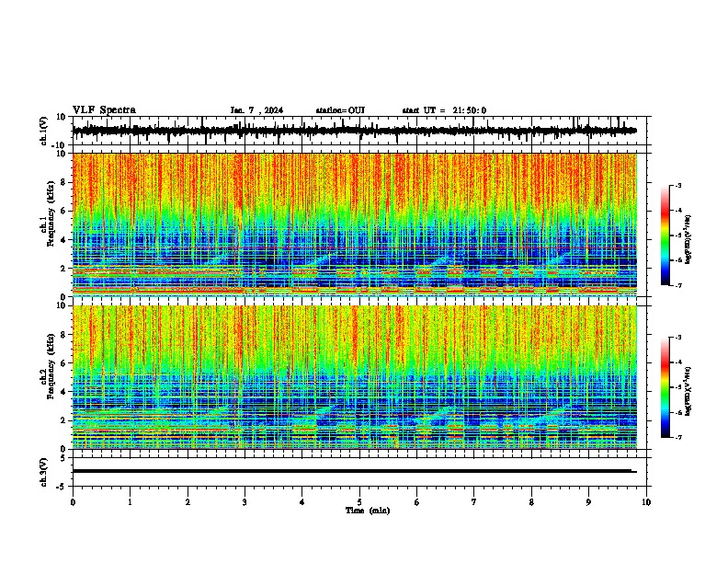Click the time axis tick label "8"

click(x=531, y=502)
